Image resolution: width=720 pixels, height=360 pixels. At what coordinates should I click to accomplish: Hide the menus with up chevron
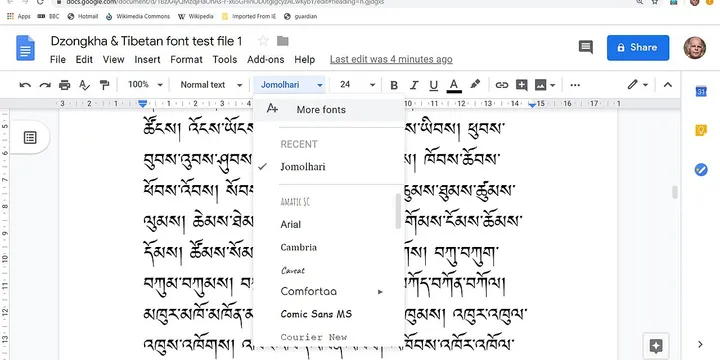pyautogui.click(x=668, y=84)
